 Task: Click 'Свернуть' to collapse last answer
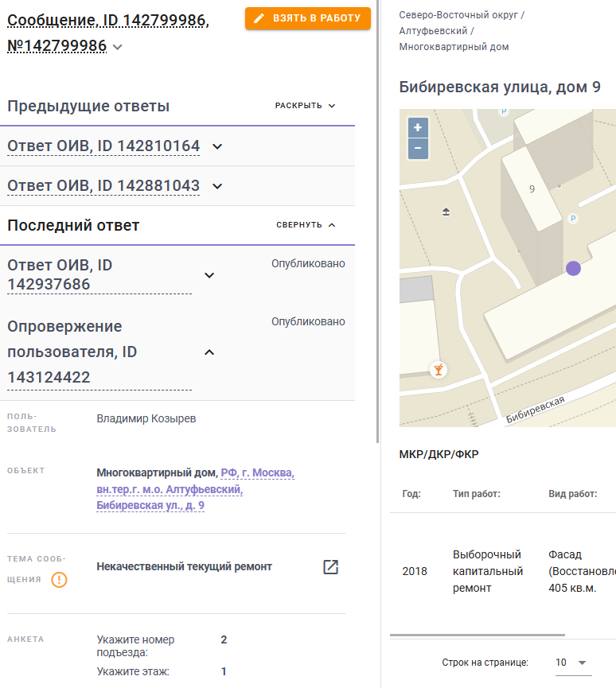[306, 225]
